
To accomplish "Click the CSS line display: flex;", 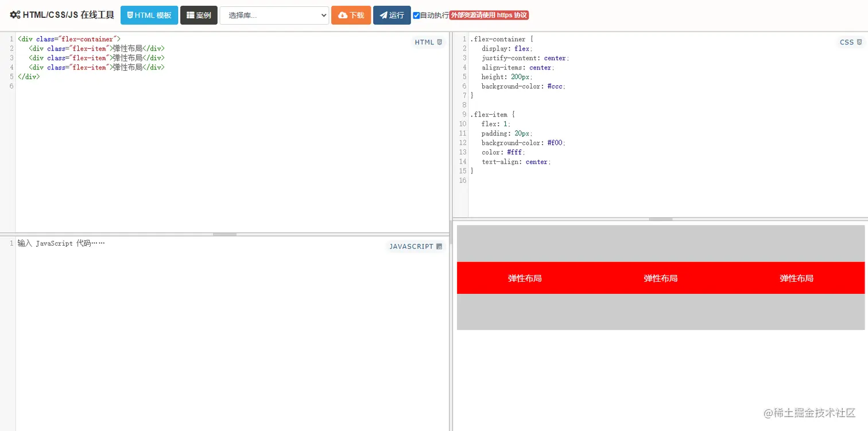I will [507, 48].
